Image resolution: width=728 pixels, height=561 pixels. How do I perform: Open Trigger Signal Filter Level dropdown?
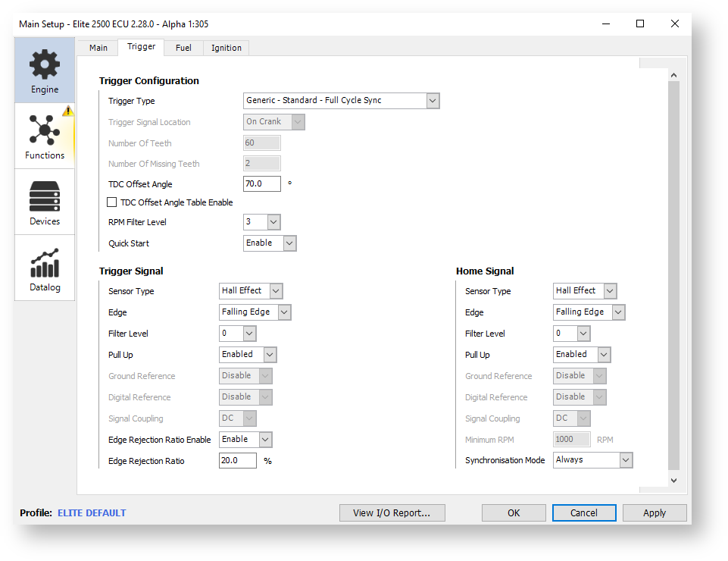(x=238, y=334)
